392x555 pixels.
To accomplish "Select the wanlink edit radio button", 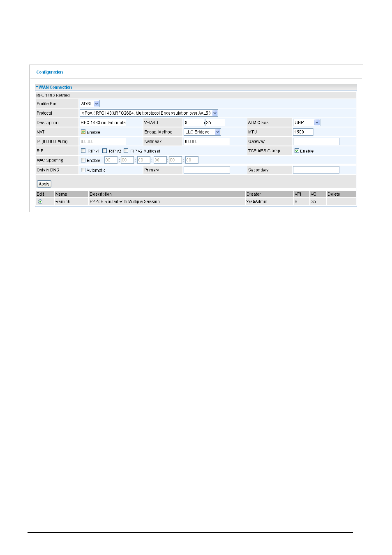I will click(x=40, y=202).
